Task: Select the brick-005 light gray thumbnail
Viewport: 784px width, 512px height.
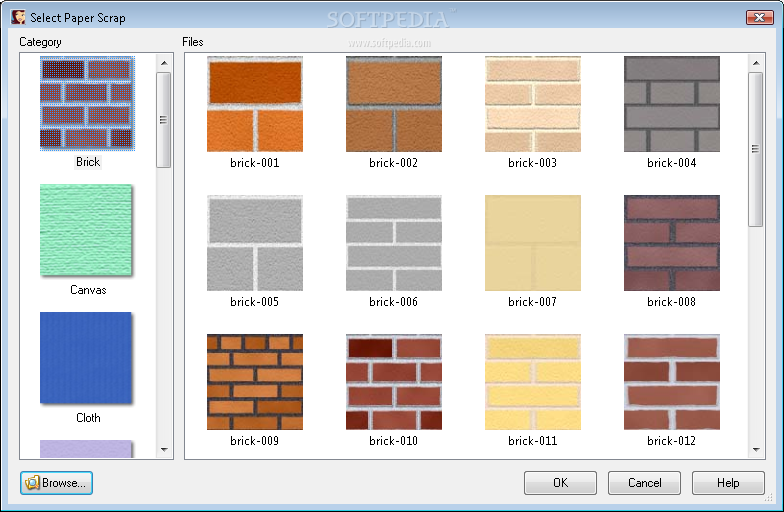Action: 254,243
